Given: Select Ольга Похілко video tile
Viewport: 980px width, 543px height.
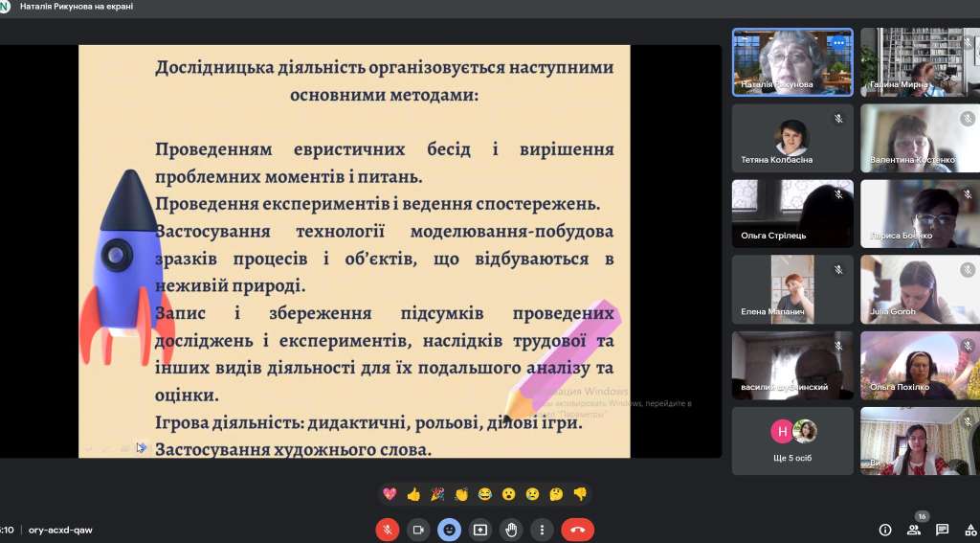Looking at the screenshot, I should coord(920,365).
